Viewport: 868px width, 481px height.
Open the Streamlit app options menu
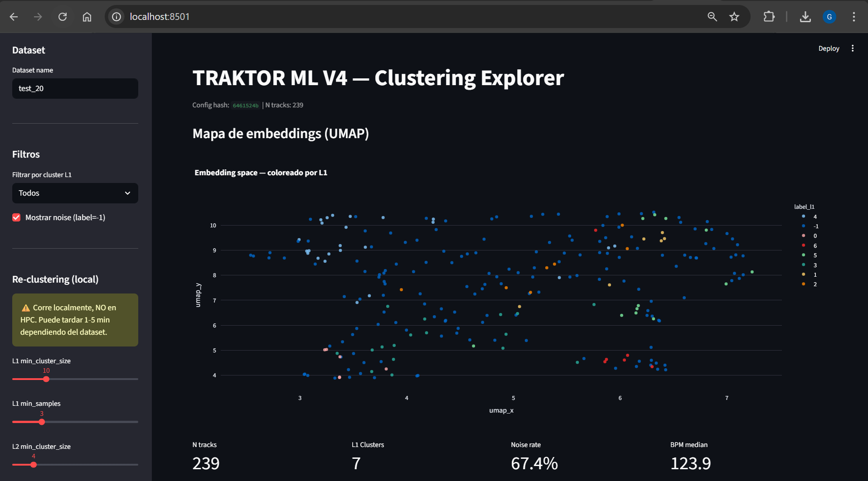(x=853, y=48)
